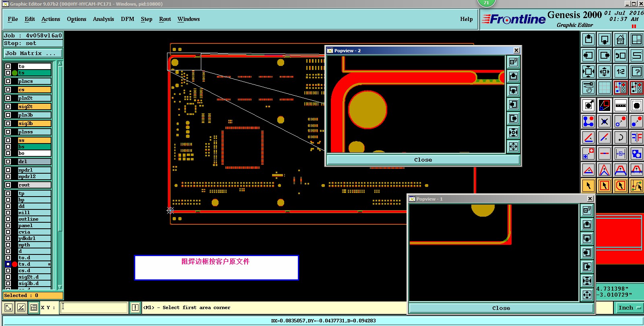Open the Inch units dropdown
The height and width of the screenshot is (326, 644).
coord(629,308)
